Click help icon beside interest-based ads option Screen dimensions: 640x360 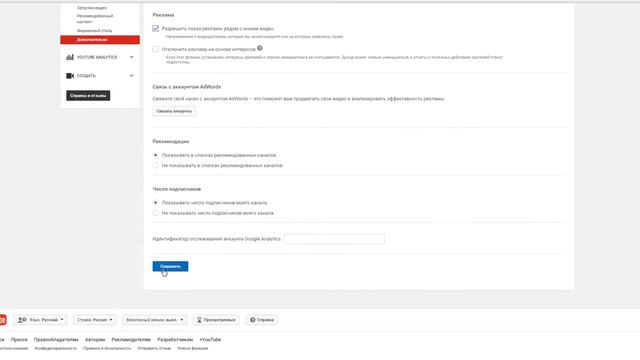pos(260,48)
